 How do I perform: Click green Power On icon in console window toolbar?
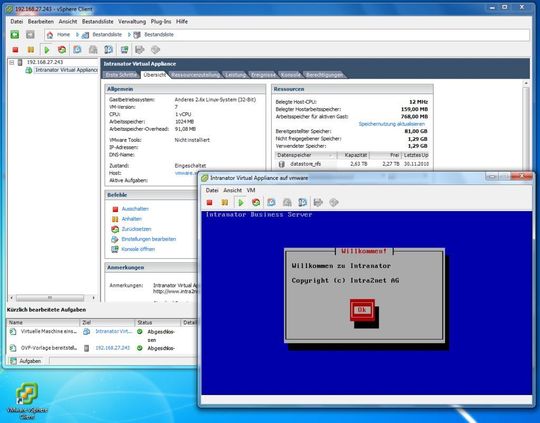[x=241, y=203]
